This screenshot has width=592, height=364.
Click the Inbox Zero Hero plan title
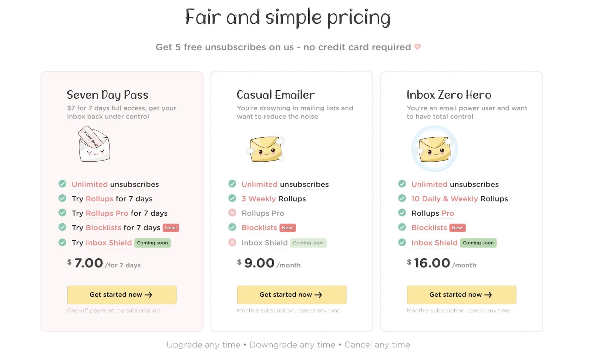click(x=449, y=95)
